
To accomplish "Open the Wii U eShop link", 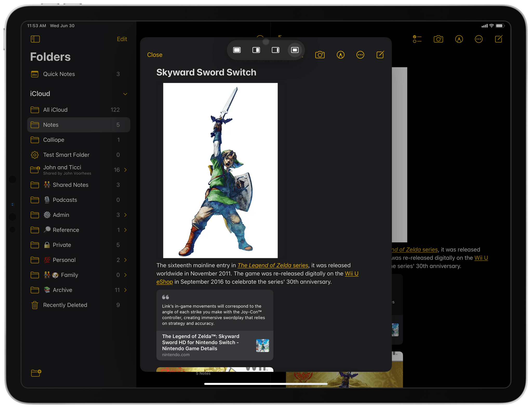I will (x=351, y=274).
